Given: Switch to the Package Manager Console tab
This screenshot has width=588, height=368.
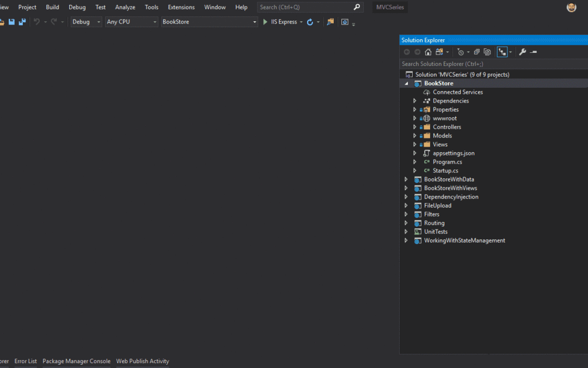Looking at the screenshot, I should click(x=76, y=361).
